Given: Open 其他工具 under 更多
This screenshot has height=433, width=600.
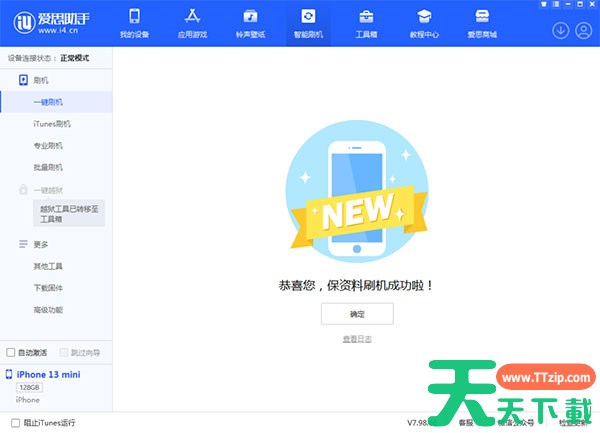Looking at the screenshot, I should pos(48,266).
